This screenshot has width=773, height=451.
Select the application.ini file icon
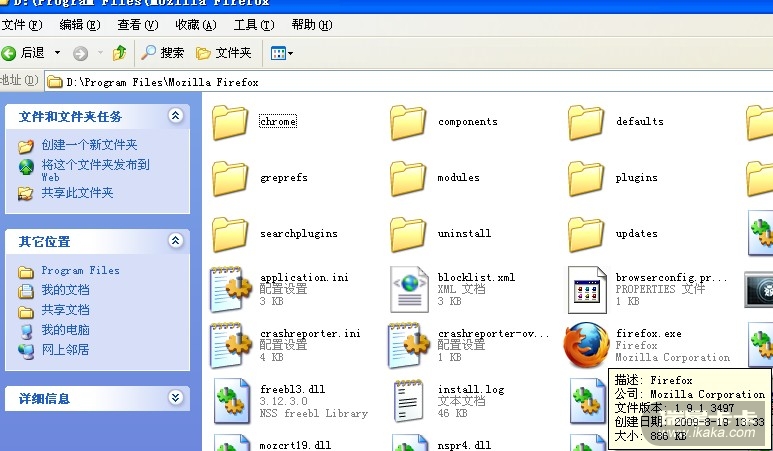coord(231,289)
